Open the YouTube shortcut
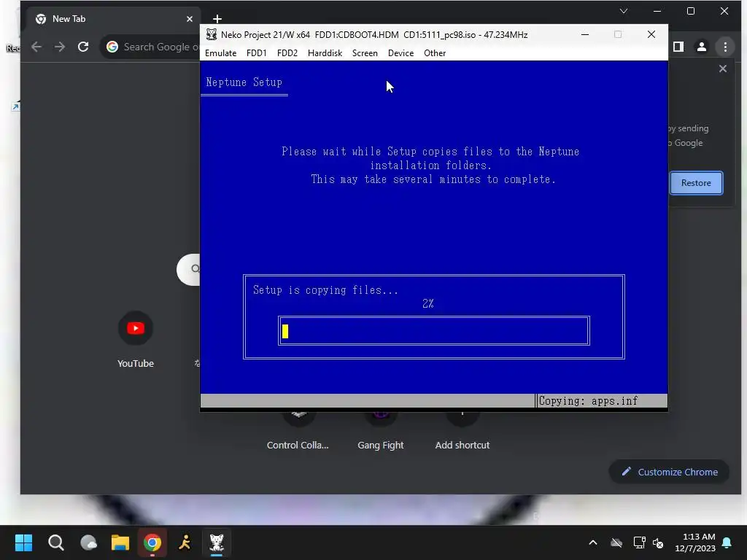This screenshot has width=747, height=560. click(136, 339)
